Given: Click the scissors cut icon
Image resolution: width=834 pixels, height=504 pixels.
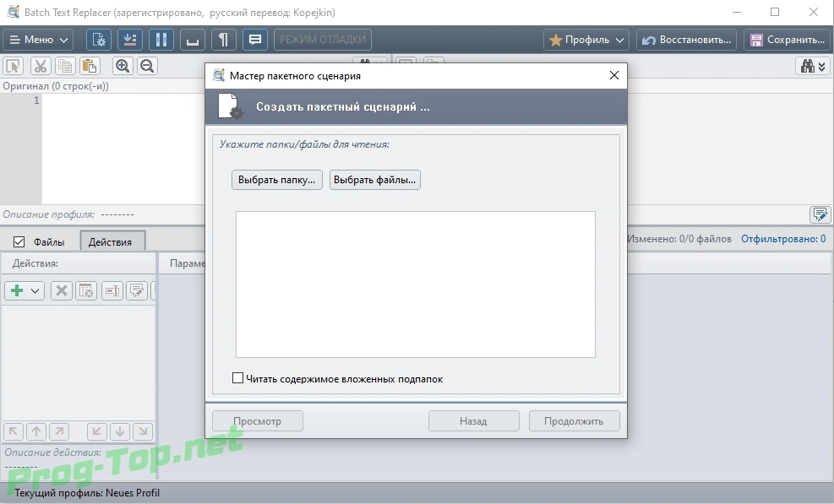Looking at the screenshot, I should 40,66.
